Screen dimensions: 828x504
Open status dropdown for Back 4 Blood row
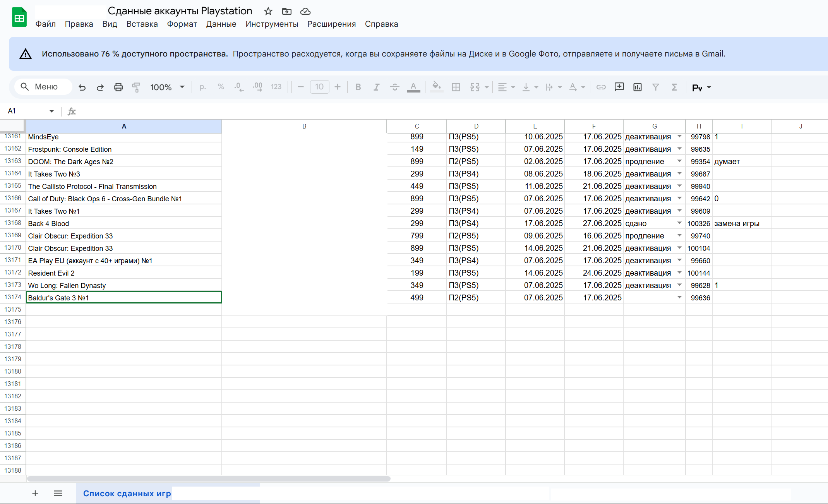pyautogui.click(x=679, y=223)
